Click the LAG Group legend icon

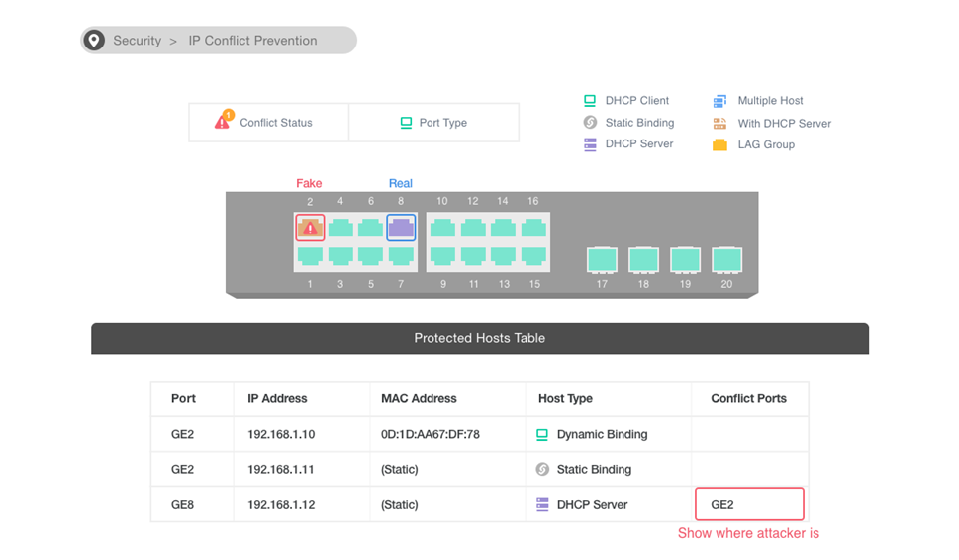[719, 144]
